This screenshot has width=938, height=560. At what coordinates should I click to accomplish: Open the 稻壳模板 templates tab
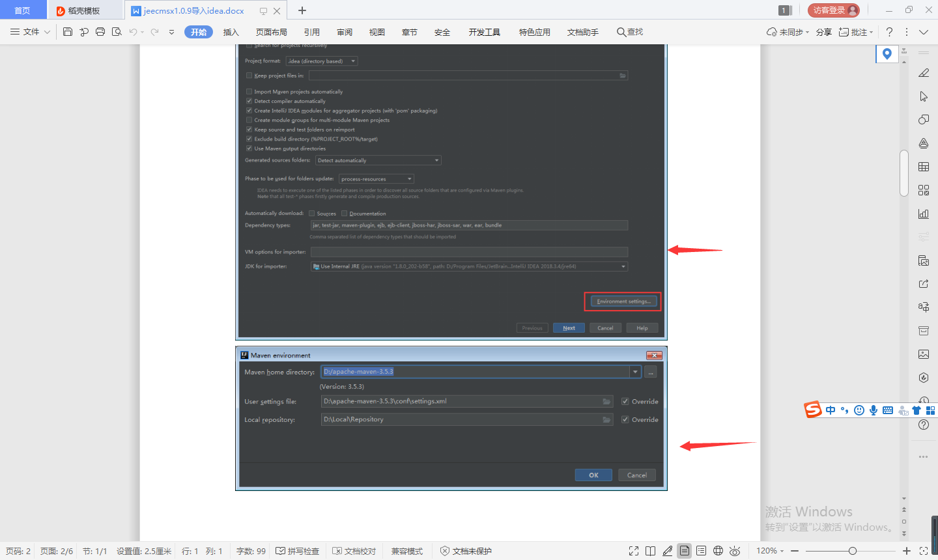click(84, 10)
